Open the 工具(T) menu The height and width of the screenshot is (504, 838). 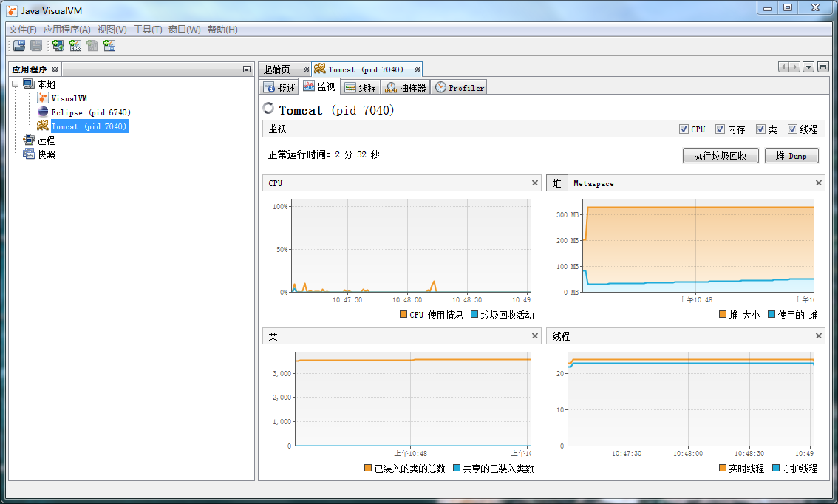point(148,30)
